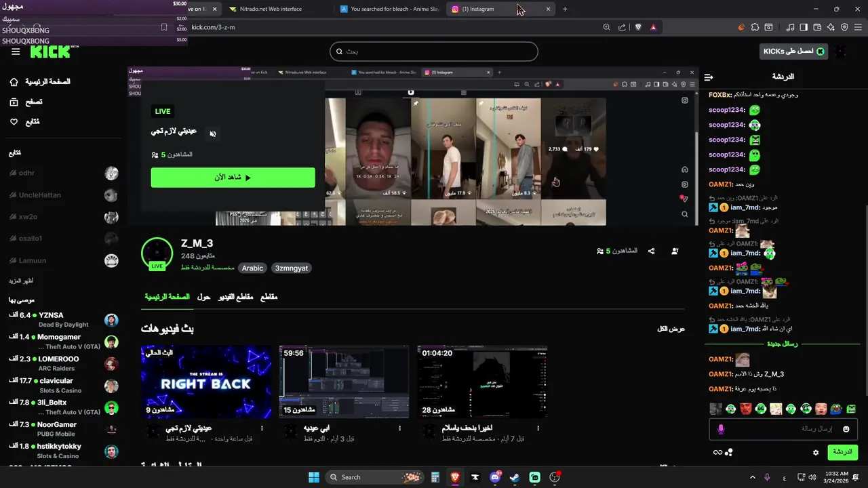Open a new browser tab
Screen dimensions: 868x488
(x=565, y=9)
